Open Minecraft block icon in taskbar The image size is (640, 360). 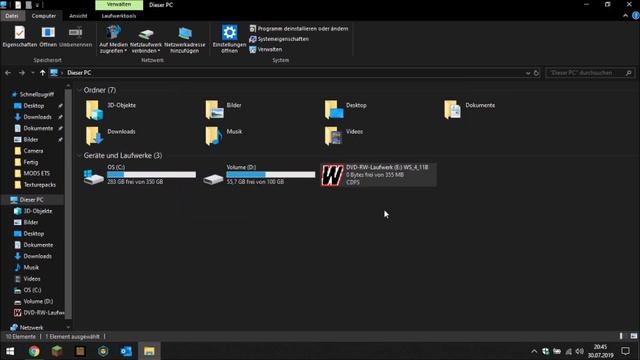[57, 351]
